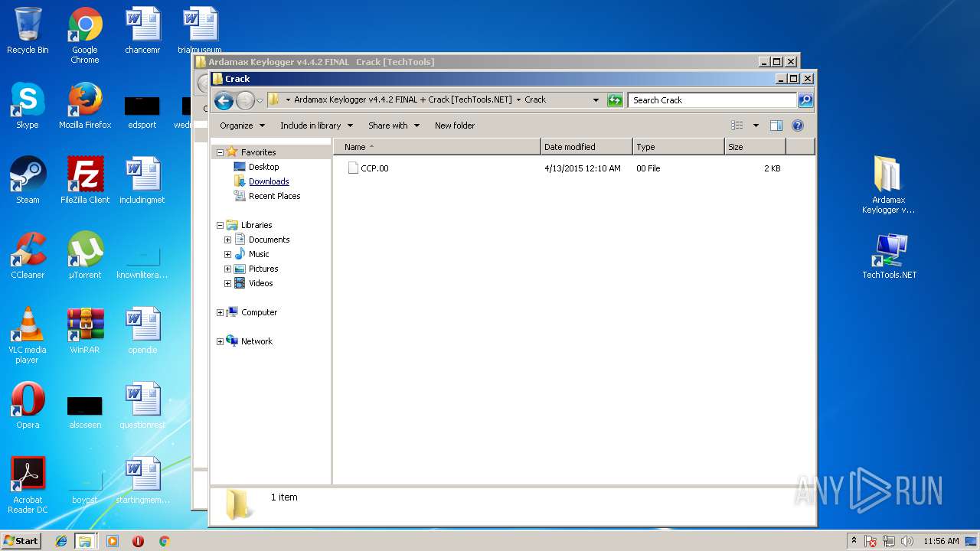Select the TechTools.NET desktop shortcut

tap(889, 256)
